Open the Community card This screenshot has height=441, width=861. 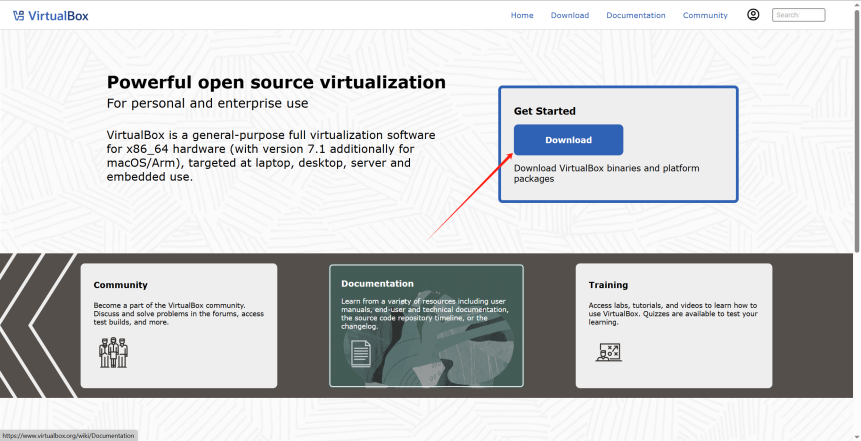click(x=179, y=326)
